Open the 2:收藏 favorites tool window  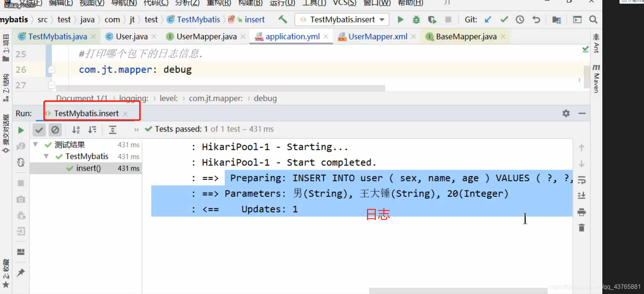pos(6,274)
